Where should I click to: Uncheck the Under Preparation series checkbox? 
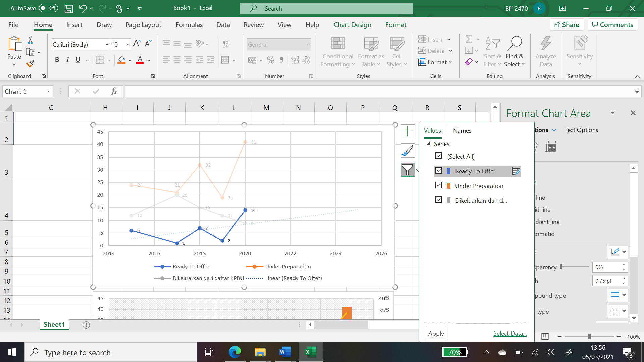tap(439, 185)
